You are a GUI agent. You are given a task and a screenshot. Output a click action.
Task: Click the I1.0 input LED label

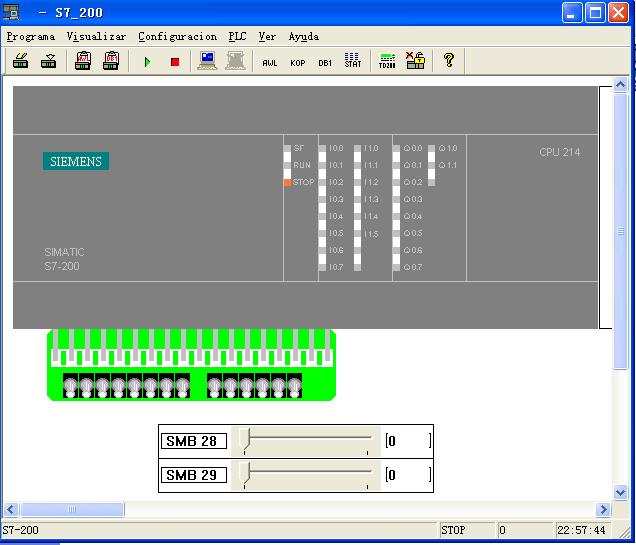click(371, 148)
